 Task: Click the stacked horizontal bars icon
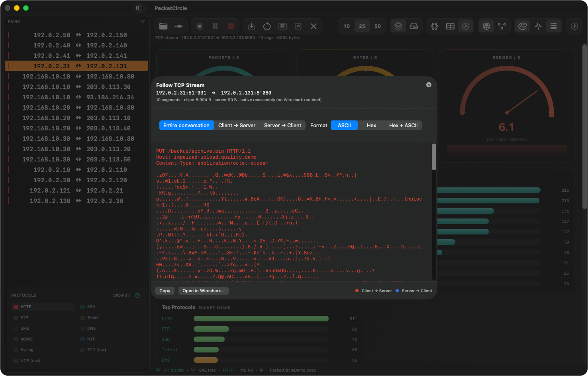[x=554, y=26]
